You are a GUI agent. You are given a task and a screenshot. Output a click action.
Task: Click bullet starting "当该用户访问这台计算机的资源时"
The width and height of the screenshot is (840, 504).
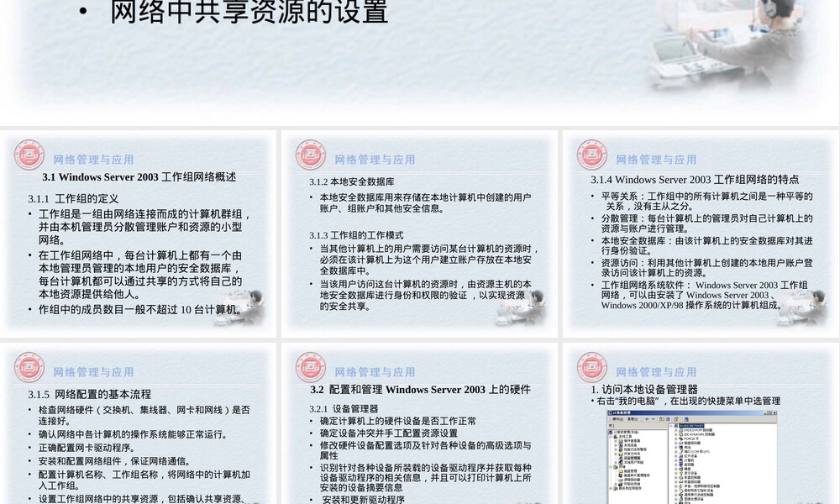(x=425, y=295)
